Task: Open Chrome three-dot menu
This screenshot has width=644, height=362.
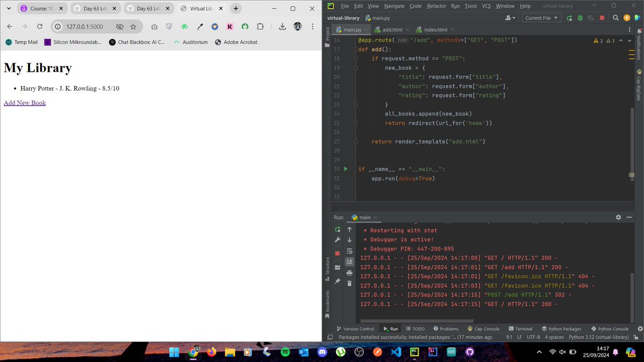Action: pos(312,27)
